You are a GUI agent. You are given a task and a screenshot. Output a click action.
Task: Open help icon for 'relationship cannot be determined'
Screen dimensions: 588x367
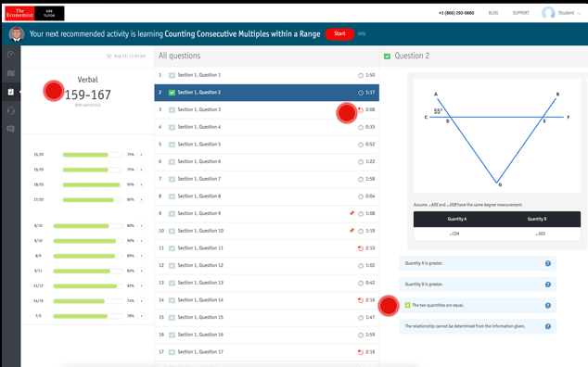pyautogui.click(x=548, y=326)
